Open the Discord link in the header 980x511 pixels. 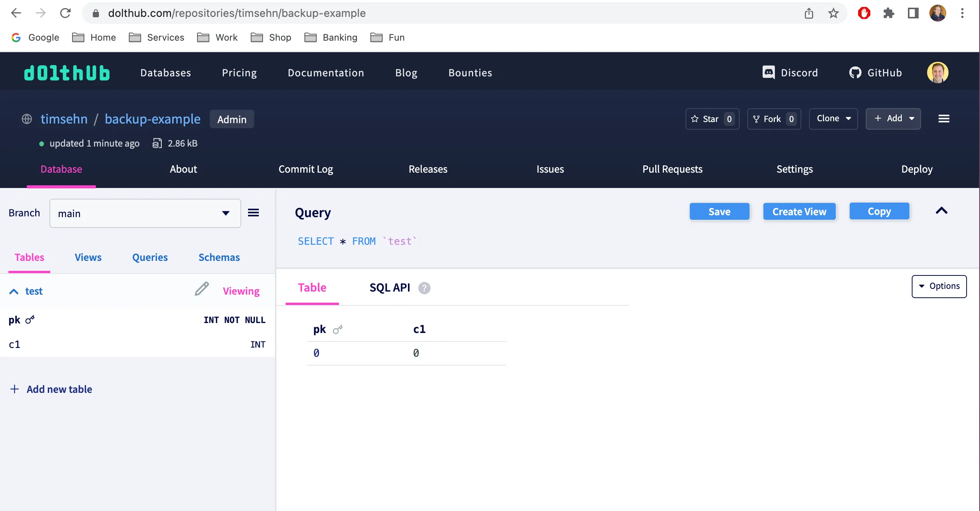point(790,73)
